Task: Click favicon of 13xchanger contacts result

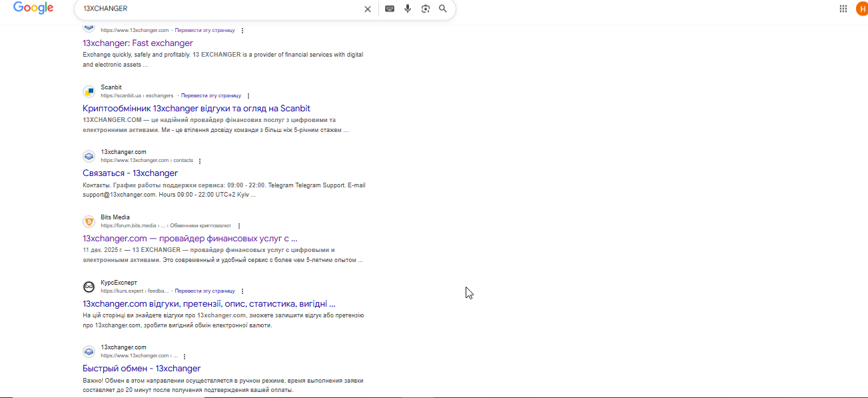Action: point(89,156)
